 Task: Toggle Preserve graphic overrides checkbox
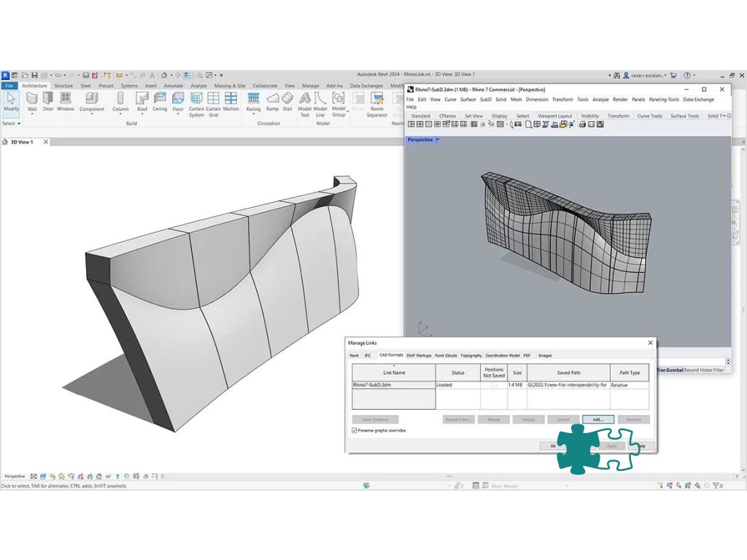pyautogui.click(x=355, y=431)
